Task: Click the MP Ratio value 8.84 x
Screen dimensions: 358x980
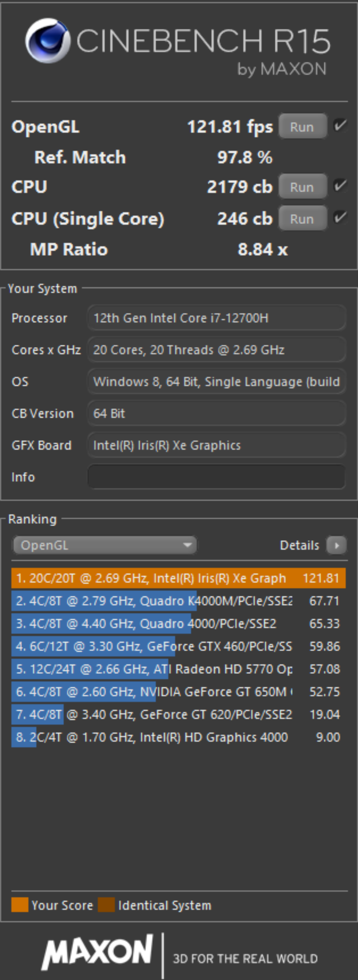Action: coord(262,249)
